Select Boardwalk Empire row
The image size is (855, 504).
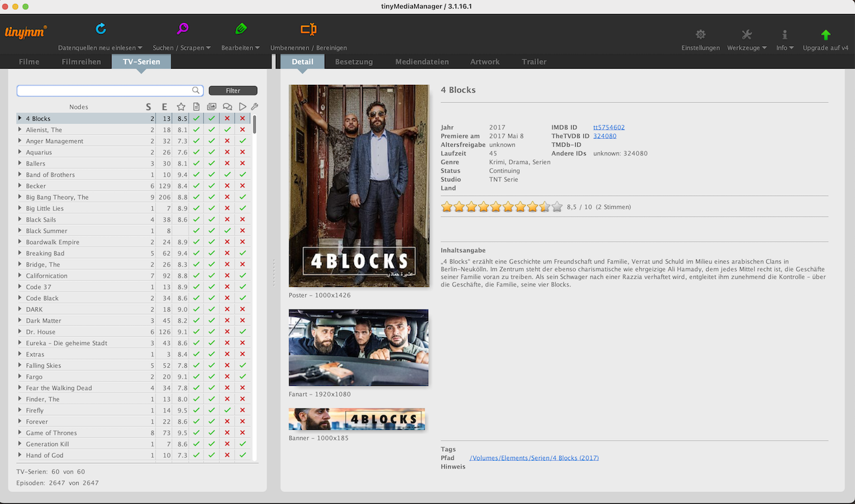coord(134,242)
